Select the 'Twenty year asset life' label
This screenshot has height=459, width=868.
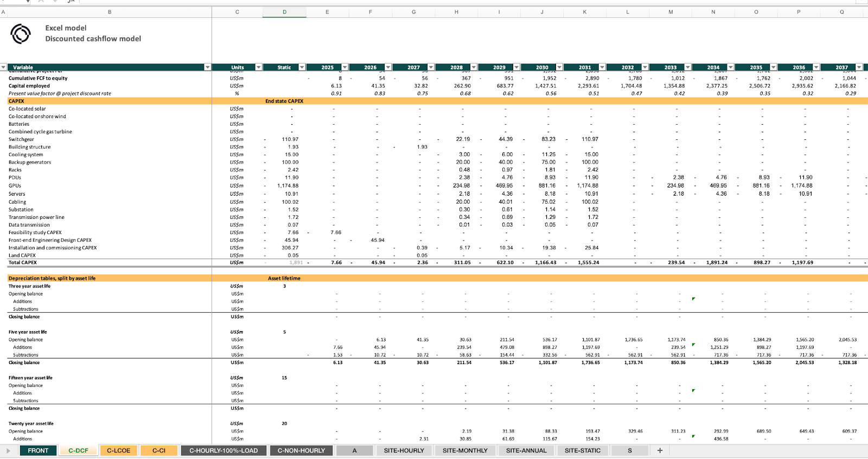(x=31, y=423)
